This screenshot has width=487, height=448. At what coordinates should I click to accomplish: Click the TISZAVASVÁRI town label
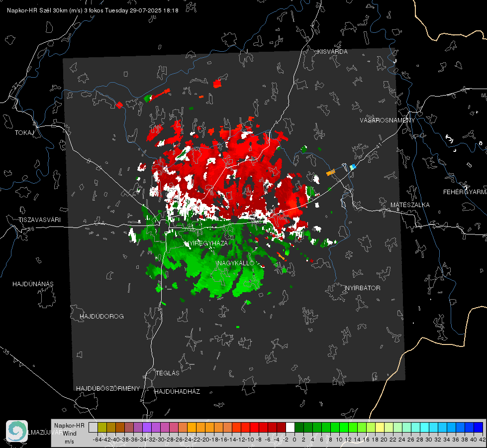coord(39,220)
